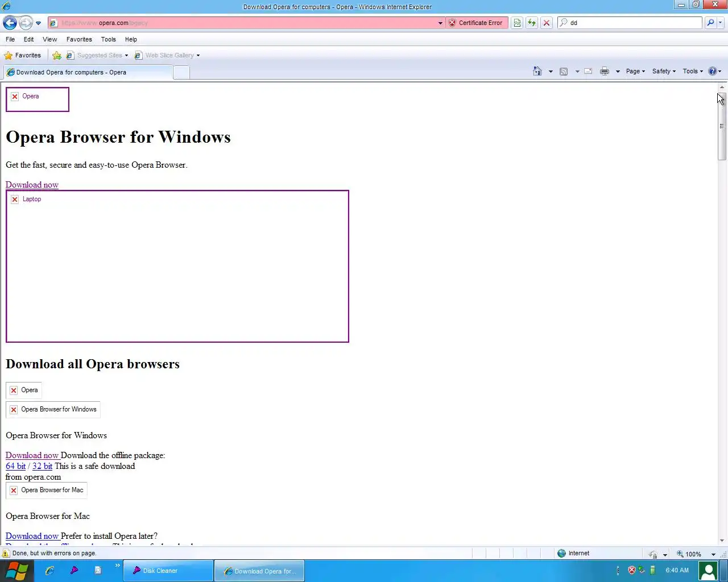Click the Windows Start button
The height and width of the screenshot is (582, 728).
(x=17, y=571)
